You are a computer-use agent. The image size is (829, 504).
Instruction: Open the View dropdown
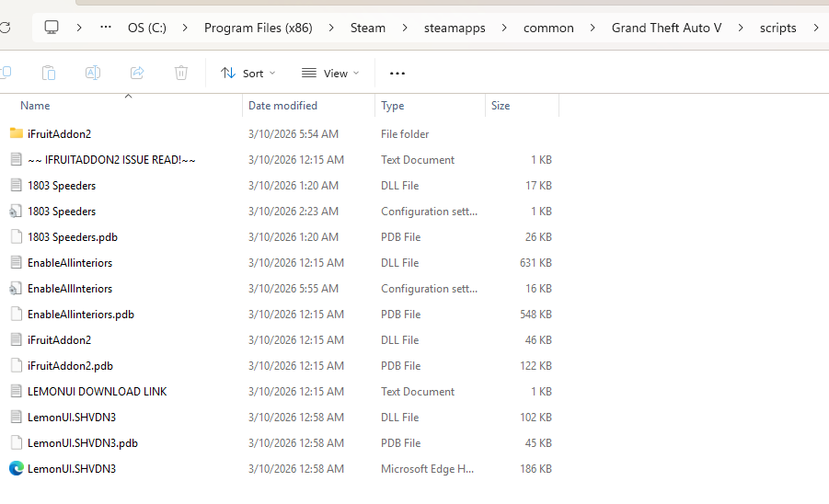tap(330, 73)
